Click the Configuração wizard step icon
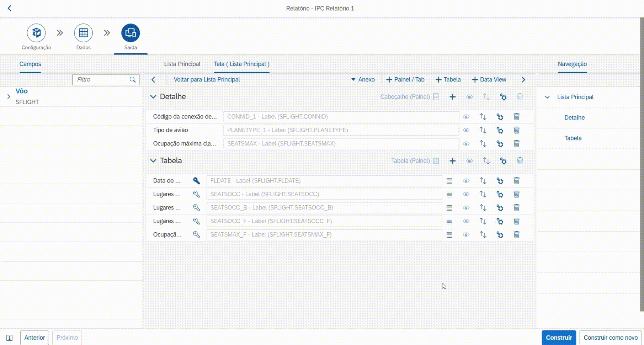The width and height of the screenshot is (644, 345). (36, 33)
